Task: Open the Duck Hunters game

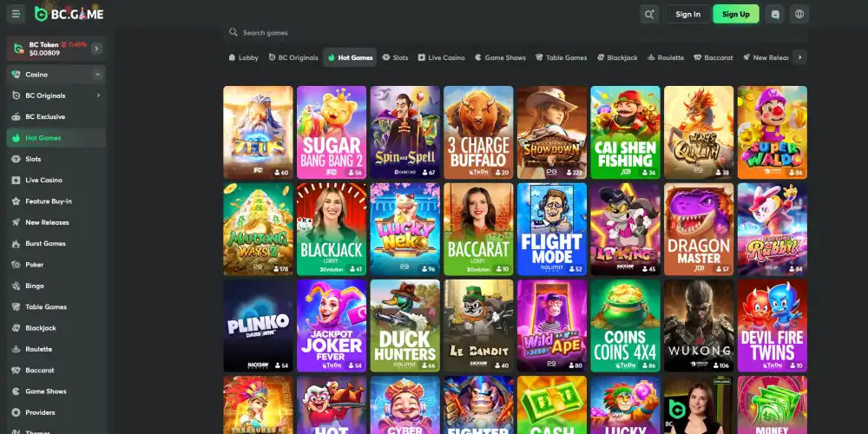Action: pyautogui.click(x=405, y=325)
